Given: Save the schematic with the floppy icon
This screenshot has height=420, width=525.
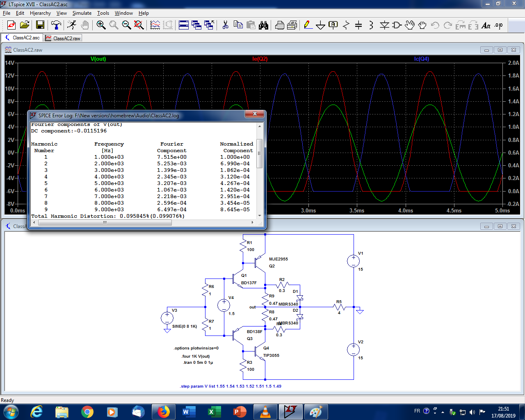Looking at the screenshot, I should click(x=40, y=25).
